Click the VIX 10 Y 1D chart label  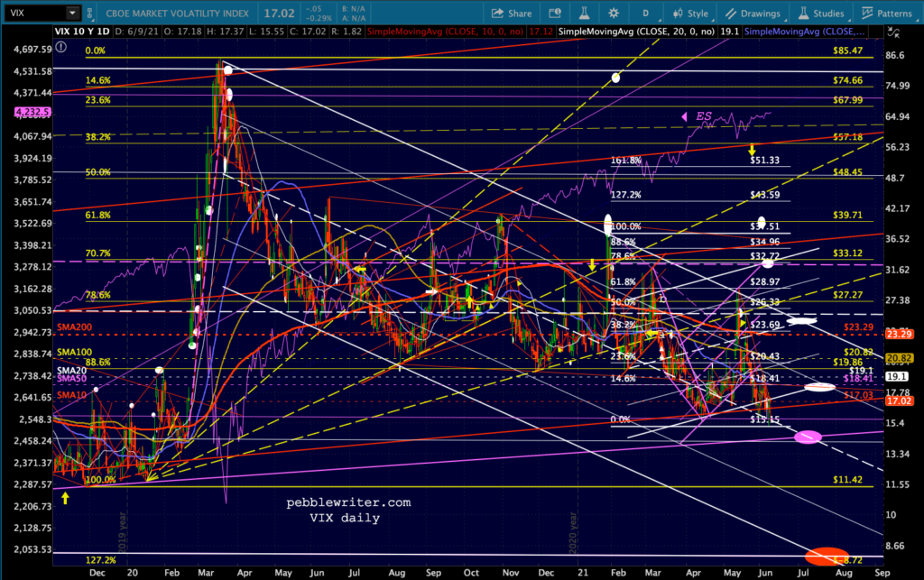[x=82, y=32]
